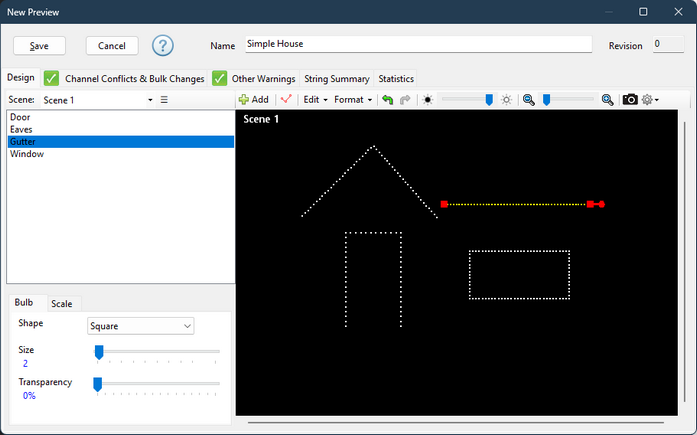Open the gear settings dropdown
This screenshot has height=435, width=697.
tap(650, 100)
